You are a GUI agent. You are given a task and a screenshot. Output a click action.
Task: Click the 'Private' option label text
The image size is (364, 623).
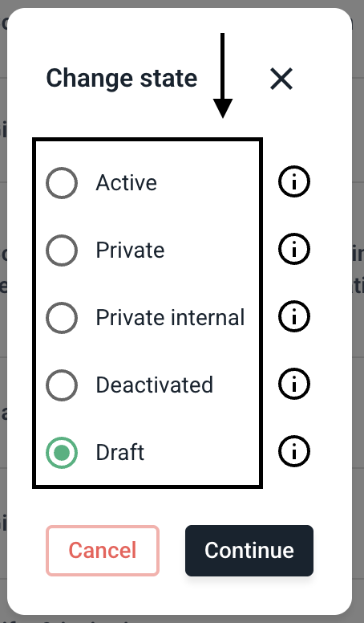[130, 250]
